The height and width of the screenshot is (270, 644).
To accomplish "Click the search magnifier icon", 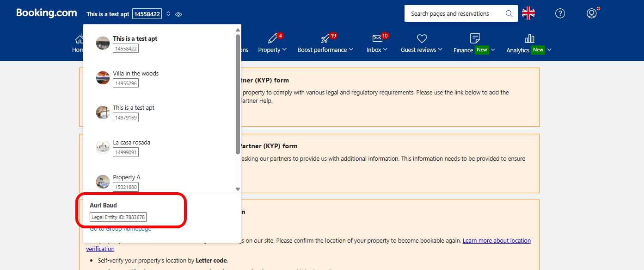I will pos(509,13).
